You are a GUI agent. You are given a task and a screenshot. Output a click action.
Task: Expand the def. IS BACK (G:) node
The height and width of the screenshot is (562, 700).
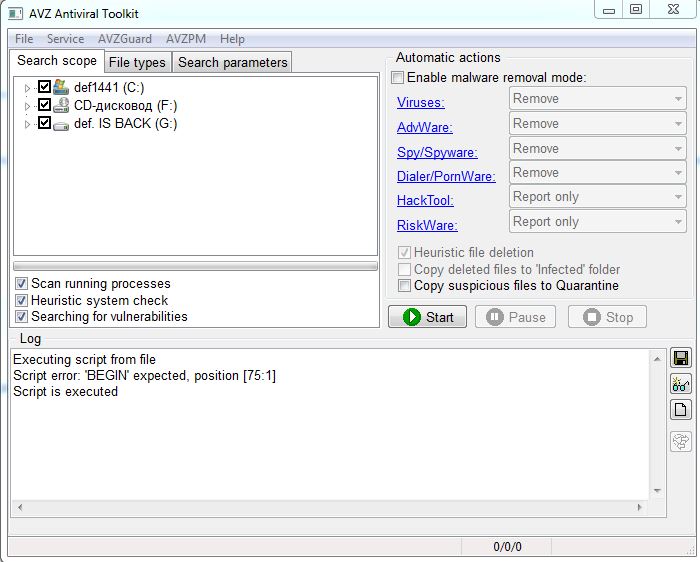tap(27, 124)
